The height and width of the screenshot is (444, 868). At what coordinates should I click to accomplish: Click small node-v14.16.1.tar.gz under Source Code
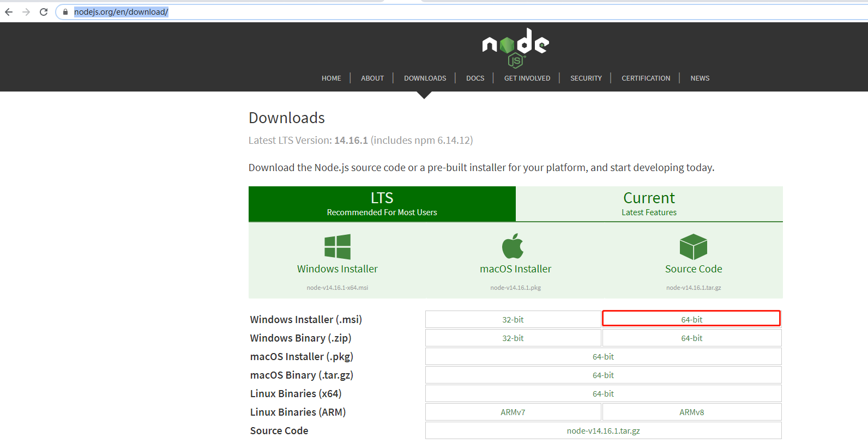click(694, 288)
